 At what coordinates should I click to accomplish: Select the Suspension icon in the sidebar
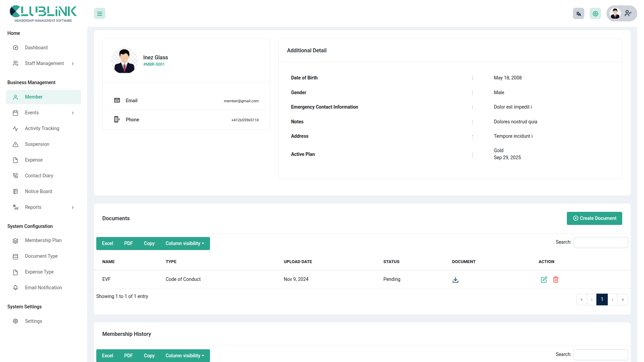(15, 144)
